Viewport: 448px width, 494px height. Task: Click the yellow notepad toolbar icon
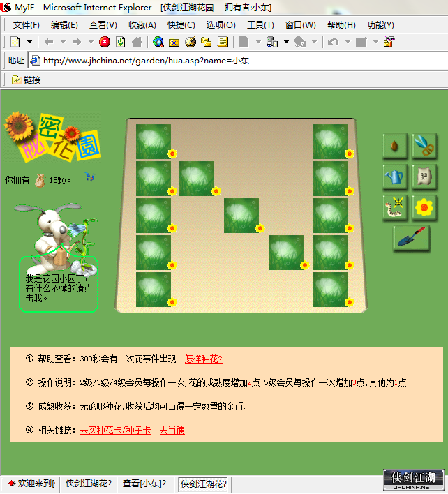click(x=223, y=42)
